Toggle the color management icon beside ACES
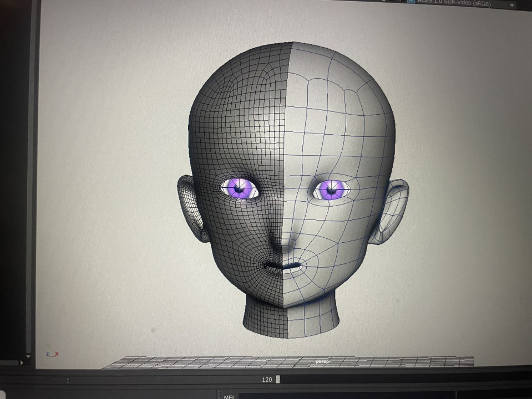The height and width of the screenshot is (399, 532). (411, 1)
